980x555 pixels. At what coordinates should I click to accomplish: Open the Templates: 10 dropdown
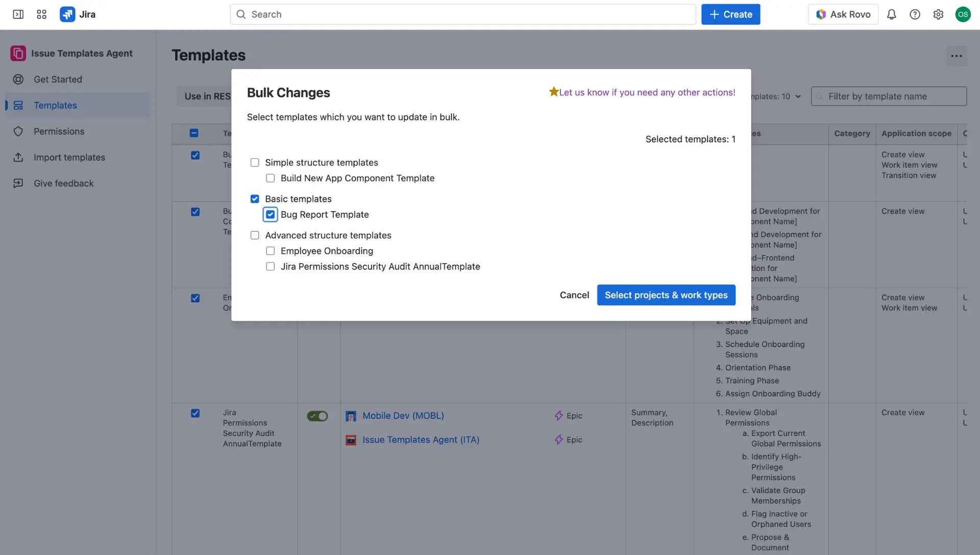[776, 96]
